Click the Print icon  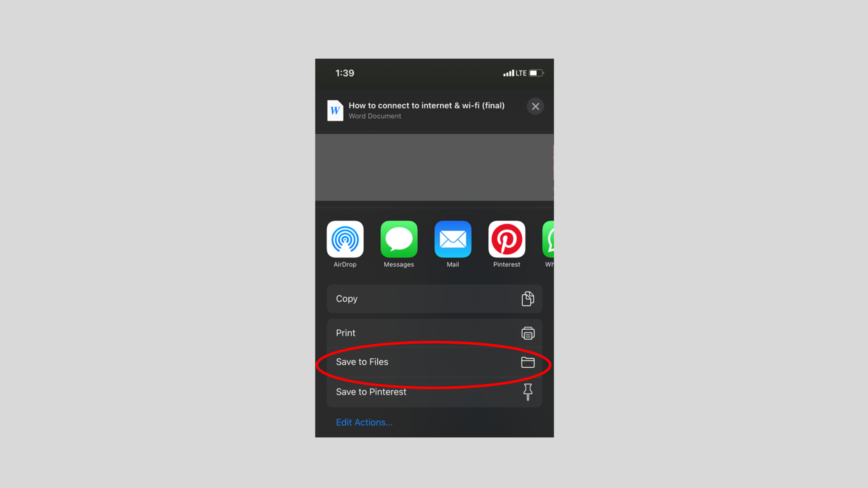point(527,333)
